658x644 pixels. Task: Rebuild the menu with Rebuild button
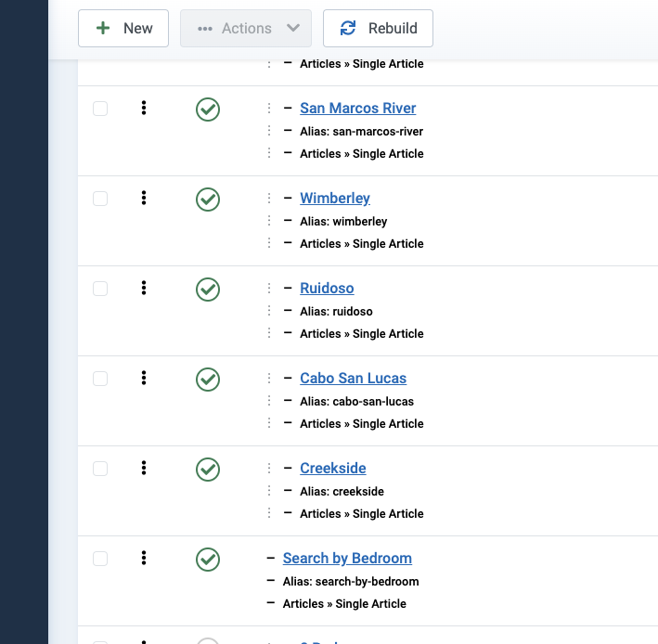(x=378, y=29)
